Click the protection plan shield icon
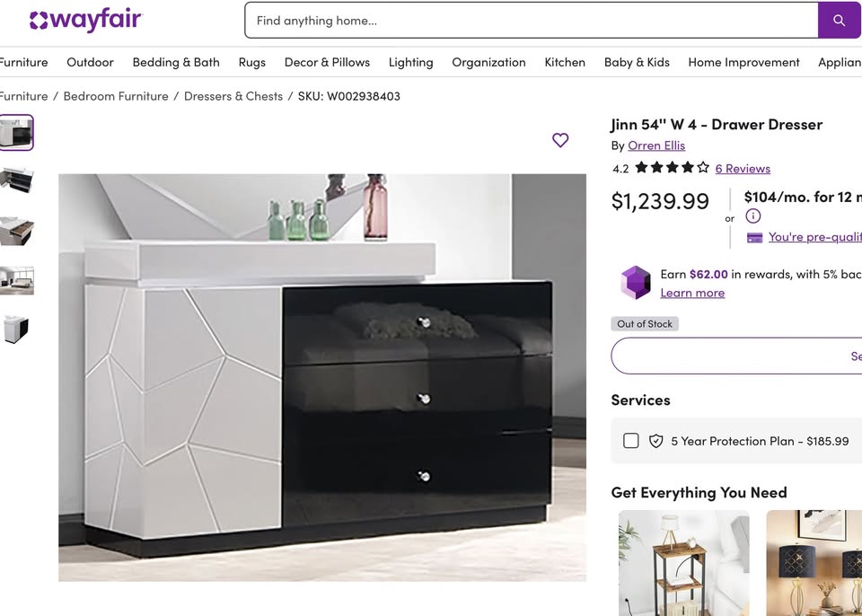The width and height of the screenshot is (862, 616). pyautogui.click(x=655, y=441)
